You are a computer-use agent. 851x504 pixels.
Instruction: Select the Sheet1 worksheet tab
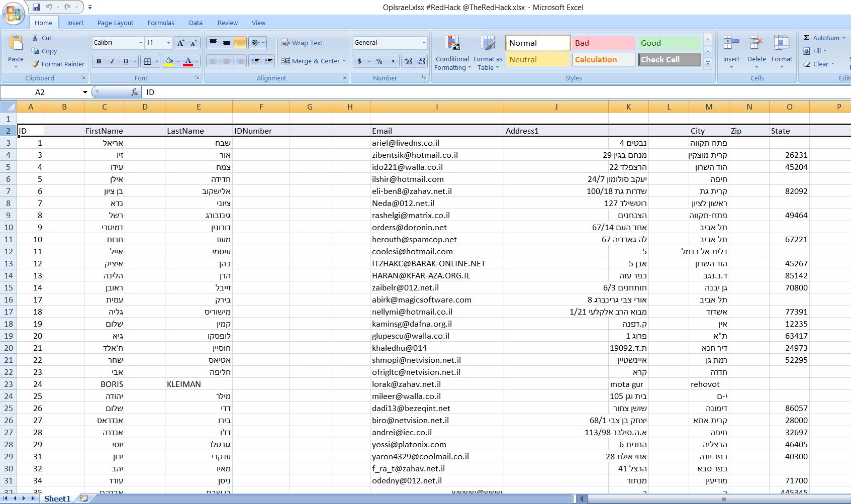57,498
